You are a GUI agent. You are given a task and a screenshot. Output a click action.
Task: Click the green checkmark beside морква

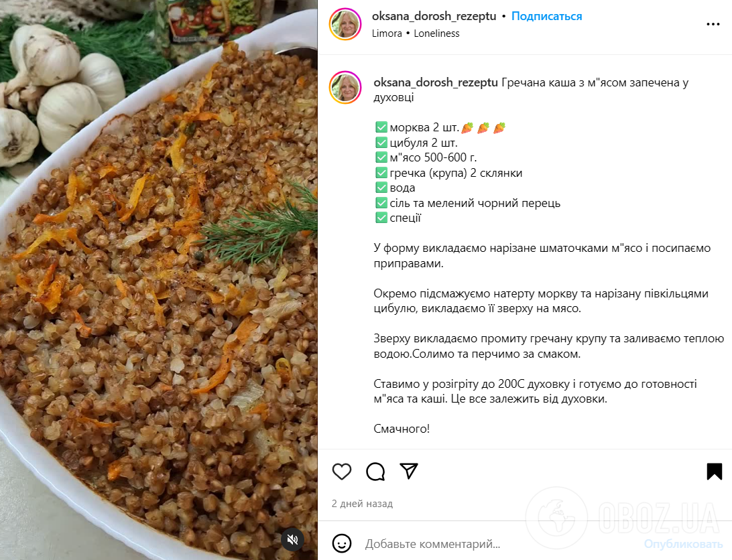tap(381, 127)
